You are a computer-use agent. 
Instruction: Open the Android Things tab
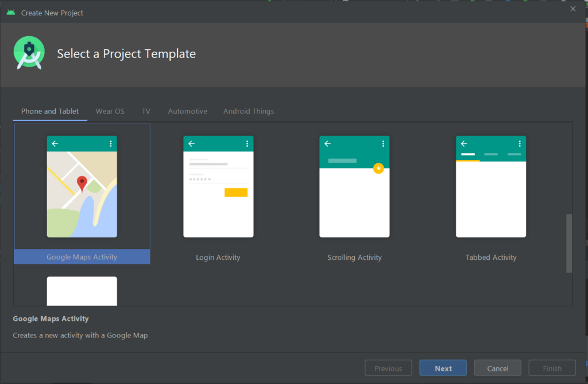(248, 111)
